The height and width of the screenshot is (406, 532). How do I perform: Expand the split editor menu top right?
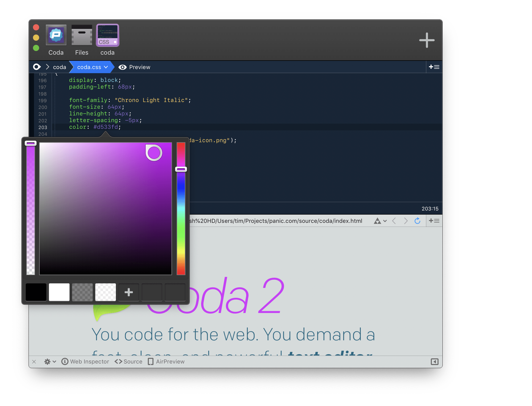(434, 67)
